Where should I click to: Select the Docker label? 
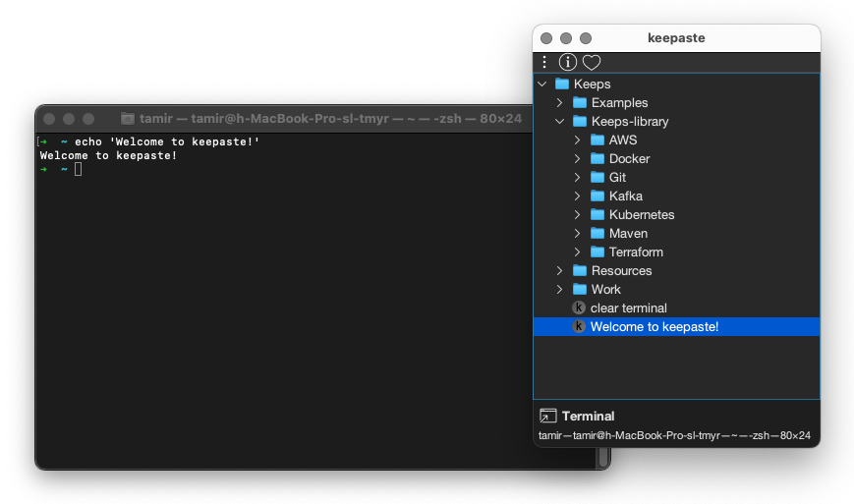click(x=630, y=158)
